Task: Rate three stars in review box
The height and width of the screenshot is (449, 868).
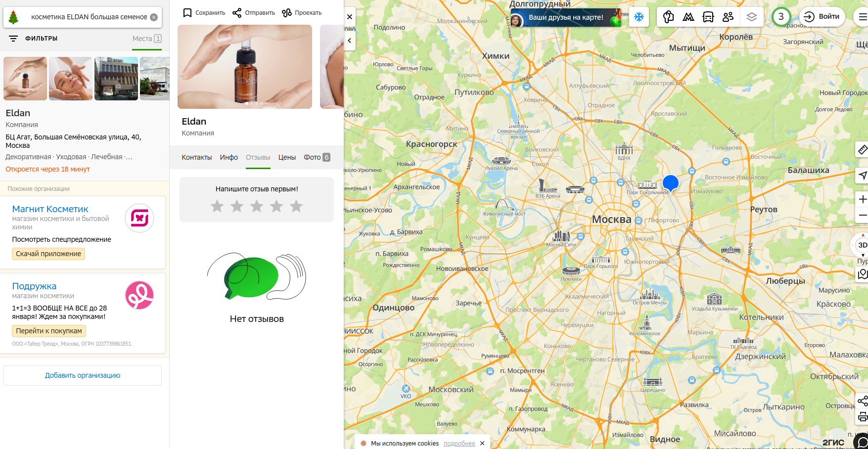Action: 257,206
